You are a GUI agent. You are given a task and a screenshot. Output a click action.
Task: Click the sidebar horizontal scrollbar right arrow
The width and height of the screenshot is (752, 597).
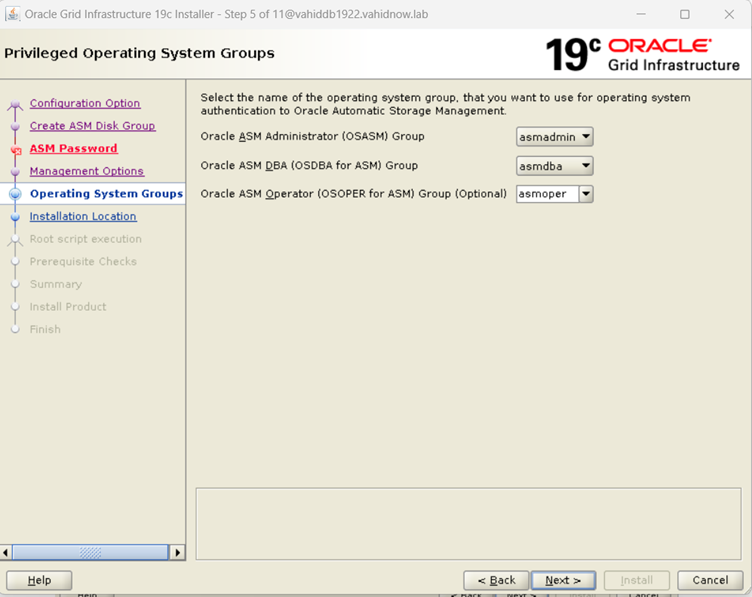click(x=178, y=552)
